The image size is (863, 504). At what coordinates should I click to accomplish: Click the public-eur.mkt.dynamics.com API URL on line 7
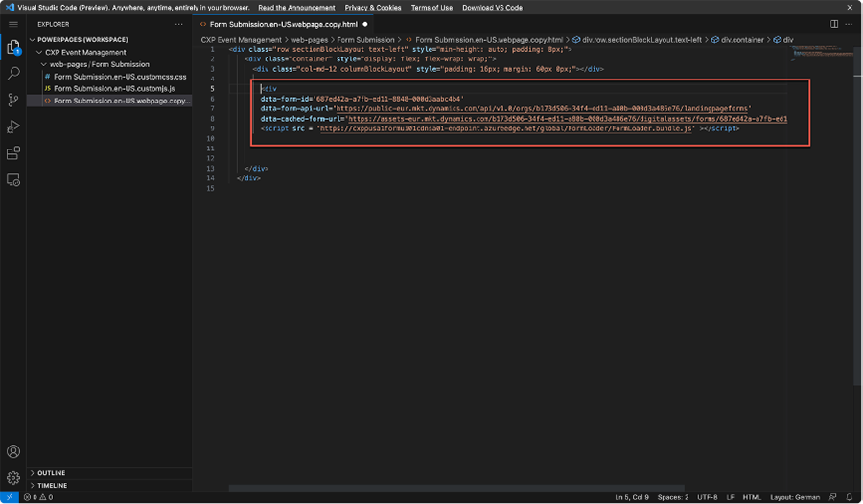pos(542,109)
